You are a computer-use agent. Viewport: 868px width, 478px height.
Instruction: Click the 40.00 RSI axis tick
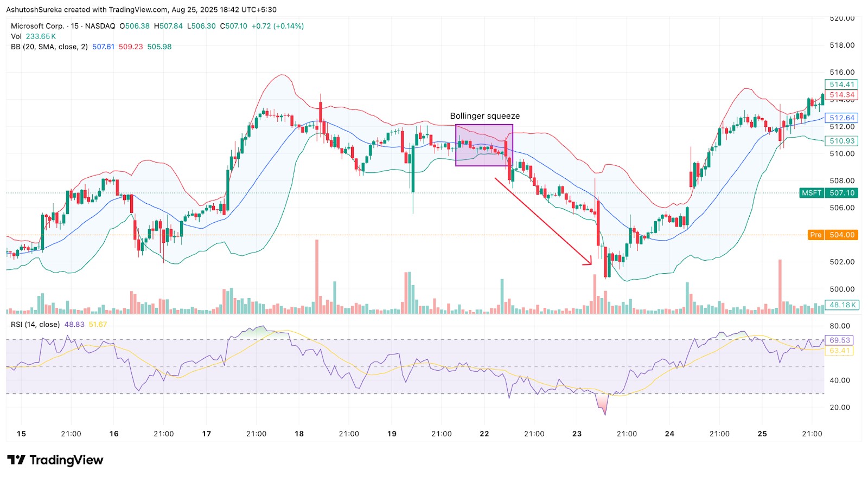pyautogui.click(x=840, y=380)
